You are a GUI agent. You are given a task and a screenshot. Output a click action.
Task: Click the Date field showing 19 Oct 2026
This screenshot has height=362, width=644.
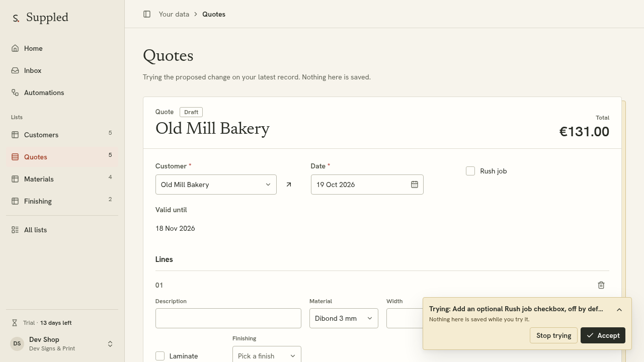tap(367, 185)
